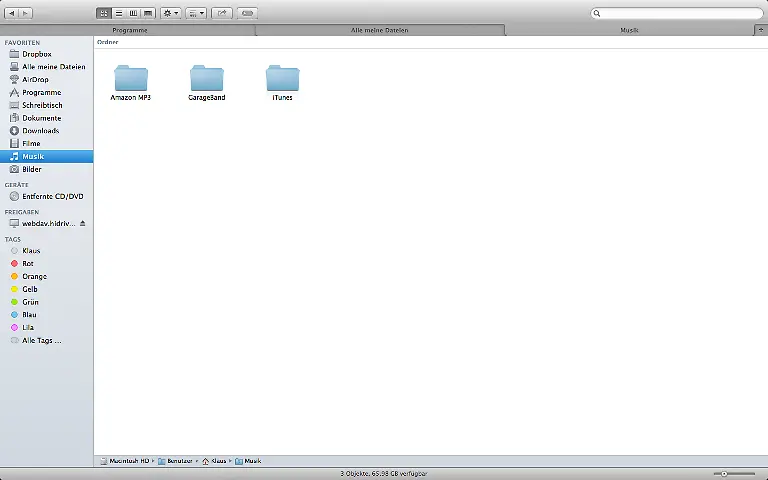Viewport: 768px width, 480px height.
Task: Click inside the search field
Action: pos(677,13)
